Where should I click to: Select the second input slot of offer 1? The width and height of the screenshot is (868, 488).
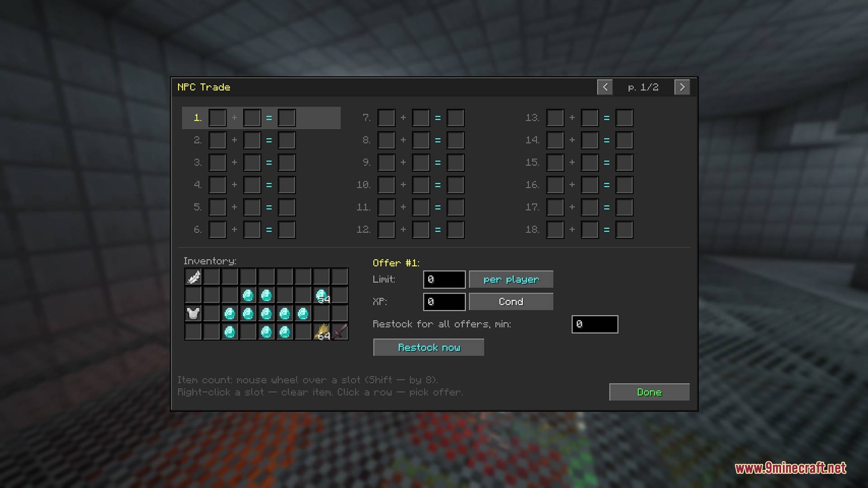pyautogui.click(x=252, y=117)
